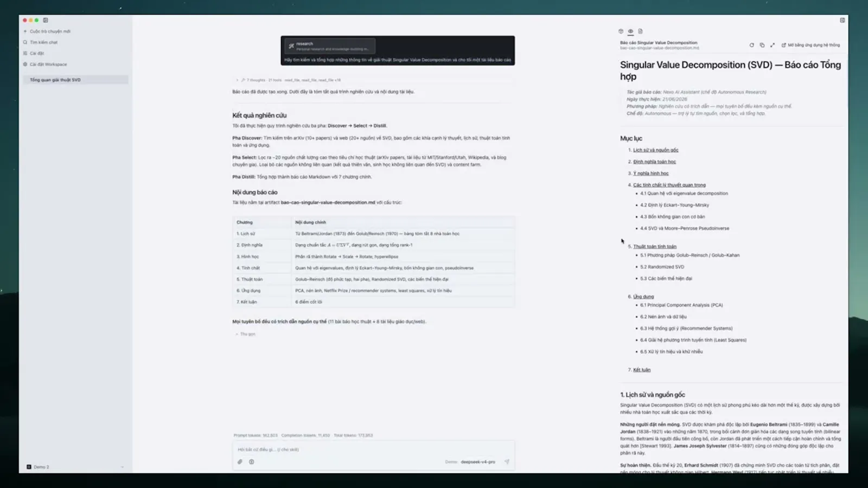Viewport: 868px width, 488px height.
Task: Follow the 'Ứng dụng' contents link
Action: 643,297
